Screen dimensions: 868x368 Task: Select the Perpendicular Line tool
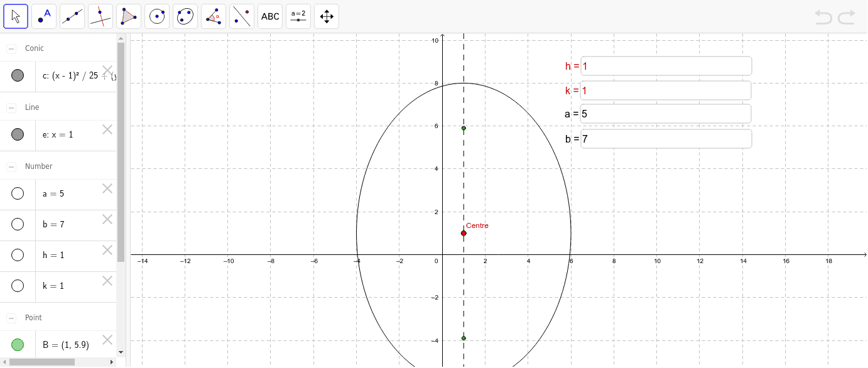coord(100,16)
